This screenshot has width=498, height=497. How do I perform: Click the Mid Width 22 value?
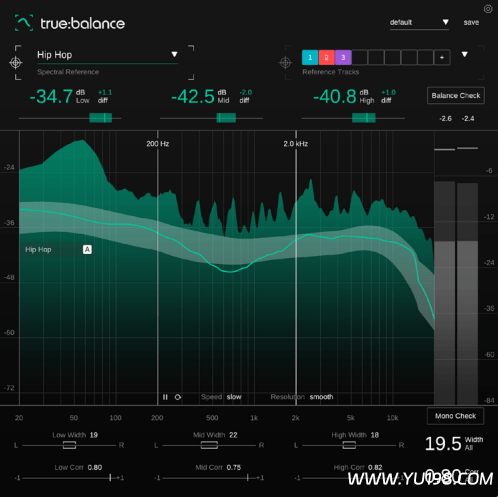[233, 435]
